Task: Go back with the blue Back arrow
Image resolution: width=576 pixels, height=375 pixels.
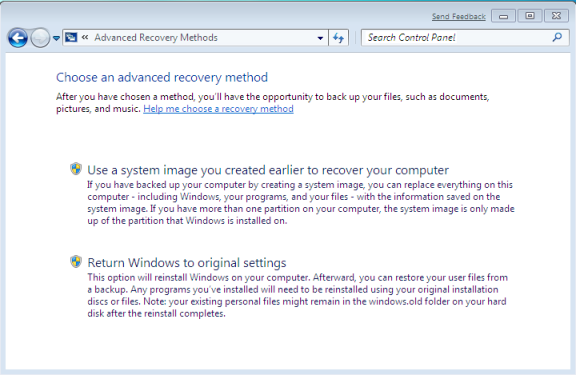Action: tap(18, 38)
